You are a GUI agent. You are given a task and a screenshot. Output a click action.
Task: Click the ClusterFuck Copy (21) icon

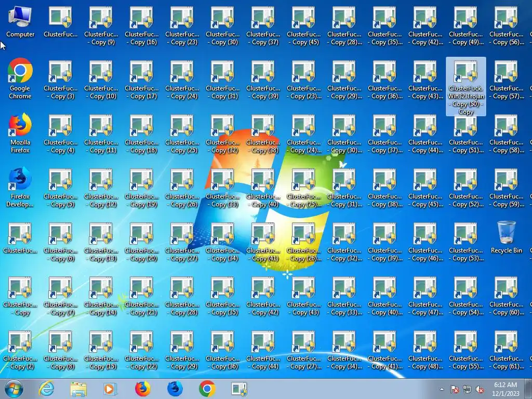tap(141, 295)
